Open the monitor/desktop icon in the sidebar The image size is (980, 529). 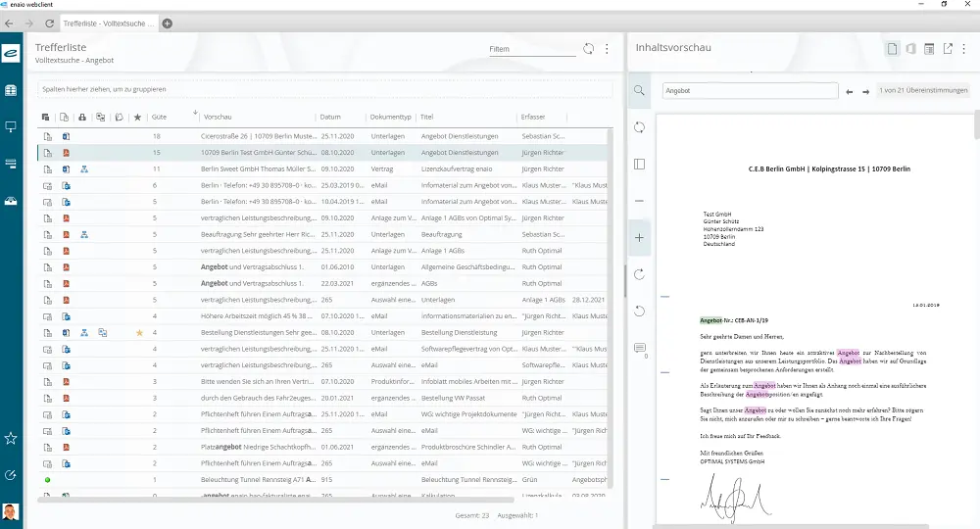pos(11,126)
